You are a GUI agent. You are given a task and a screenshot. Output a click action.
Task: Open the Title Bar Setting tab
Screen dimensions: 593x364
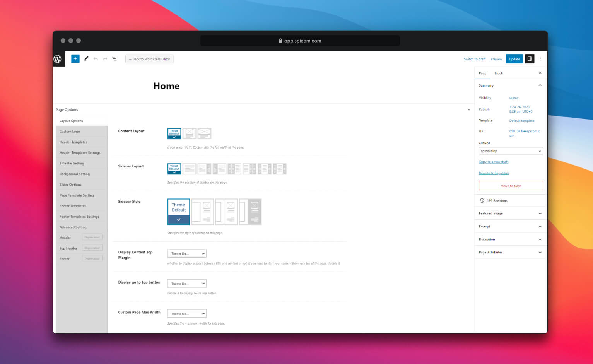(x=82, y=163)
